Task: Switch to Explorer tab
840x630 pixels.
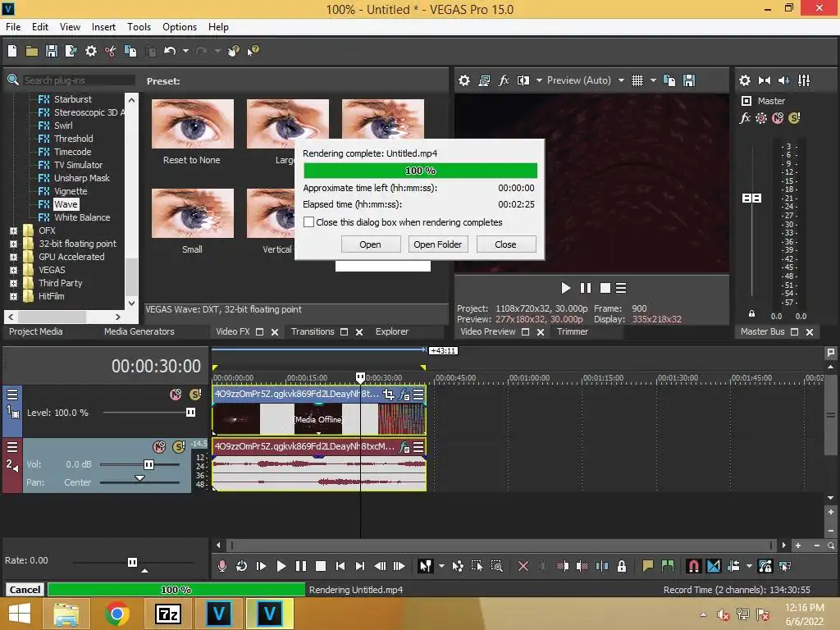Action: [392, 331]
